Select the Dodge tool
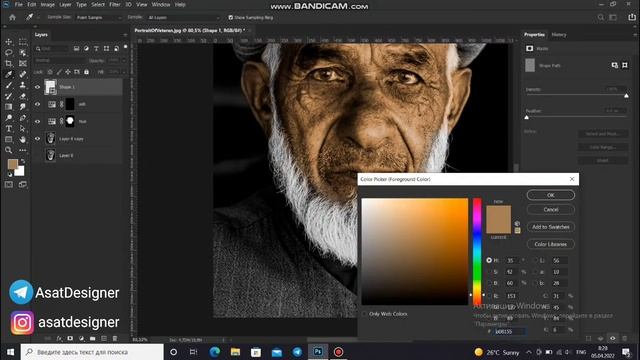Viewport: 640px width, 360px height. pos(9,118)
